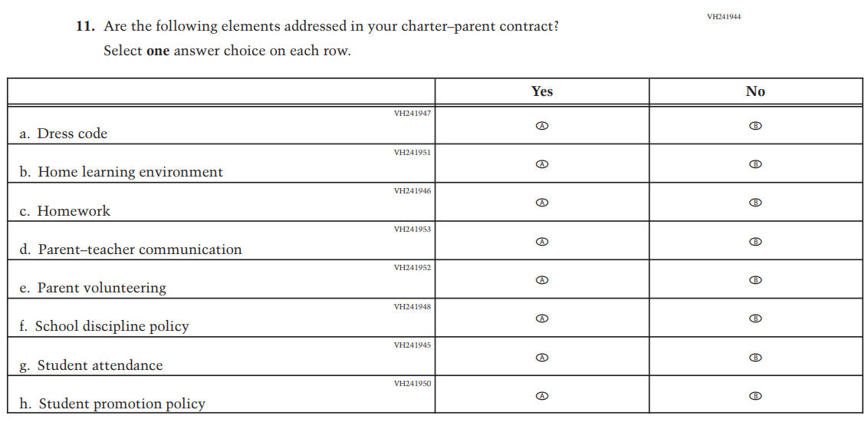
Task: Click the question 11 prompt text
Action: pyautogui.click(x=330, y=27)
